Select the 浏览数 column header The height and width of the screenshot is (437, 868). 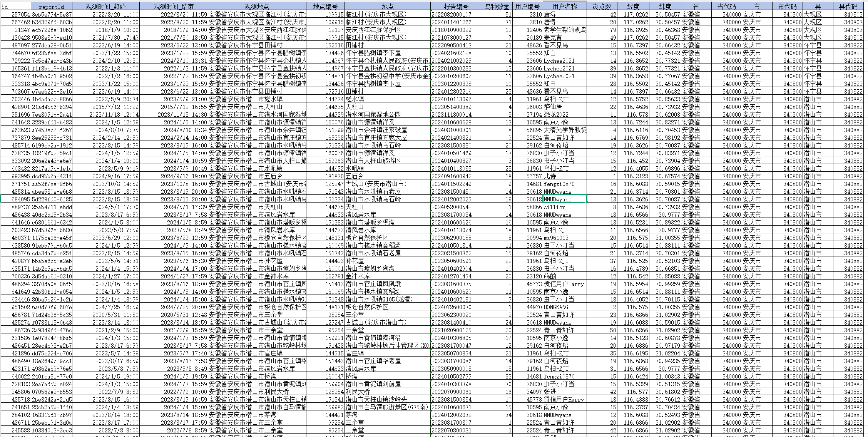coord(602,7)
